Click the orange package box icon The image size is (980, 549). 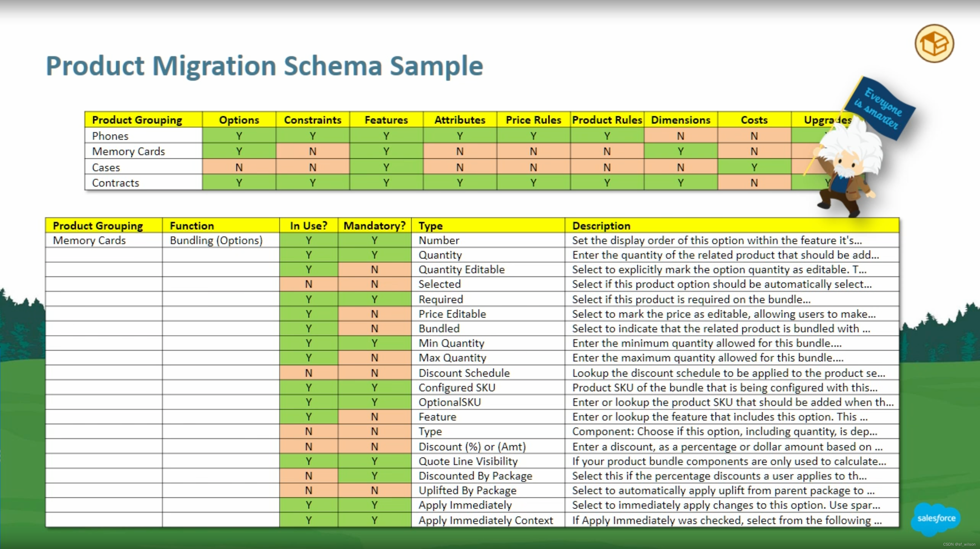point(934,44)
